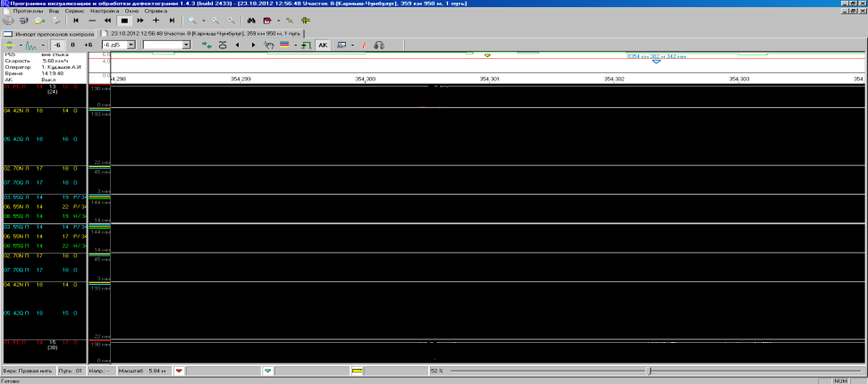This screenshot has width=868, height=384.
Task: Open the -6 дБ dropdown list
Action: pyautogui.click(x=131, y=44)
